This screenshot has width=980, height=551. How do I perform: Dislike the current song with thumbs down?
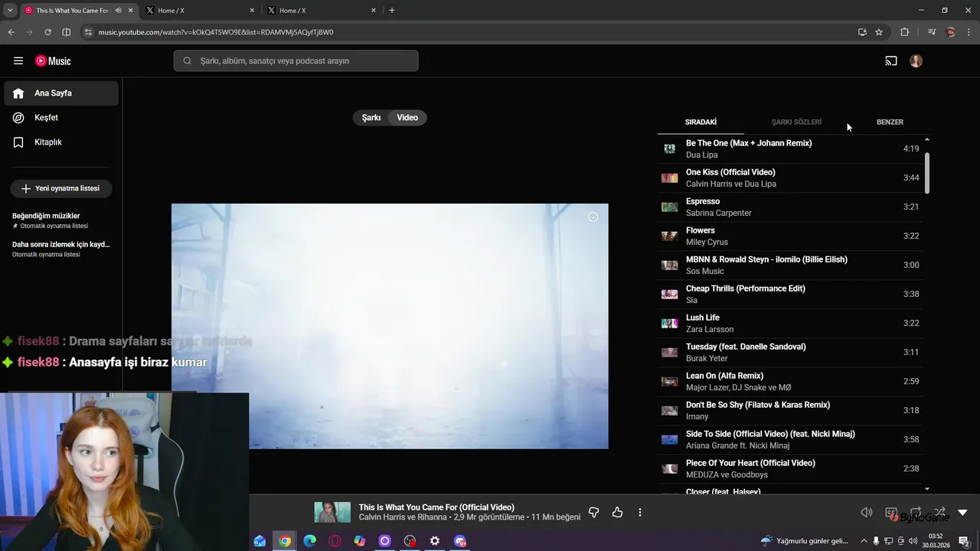593,512
